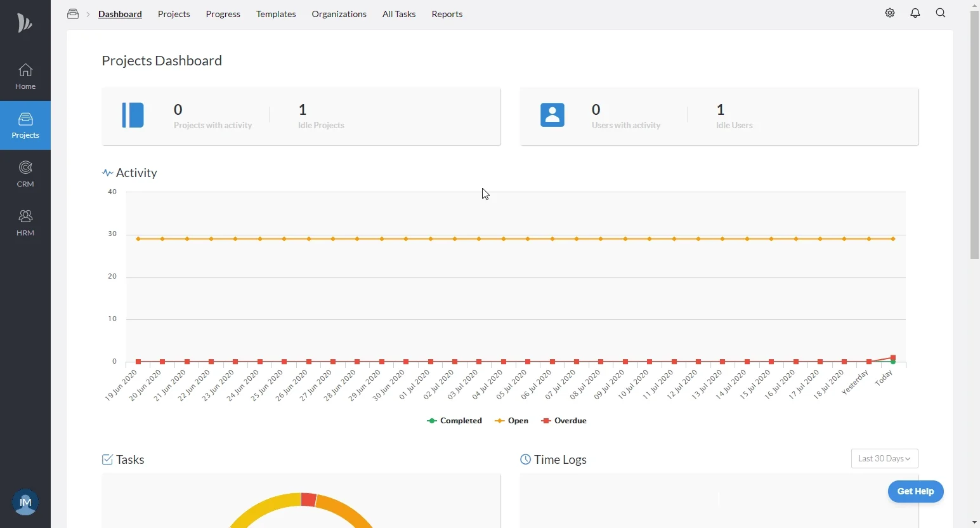Click the Open data point for 19 Jun 2020
Screen dimensions: 980x528
pos(138,239)
